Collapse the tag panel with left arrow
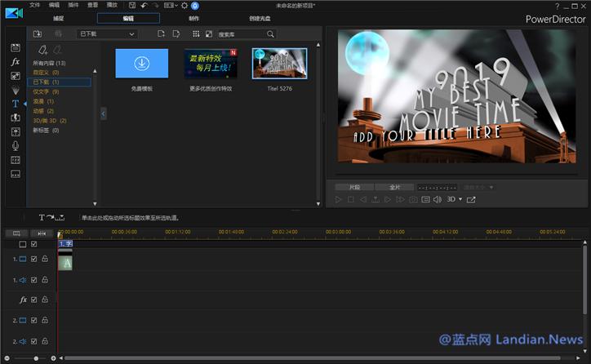591x364 pixels. tap(103, 114)
